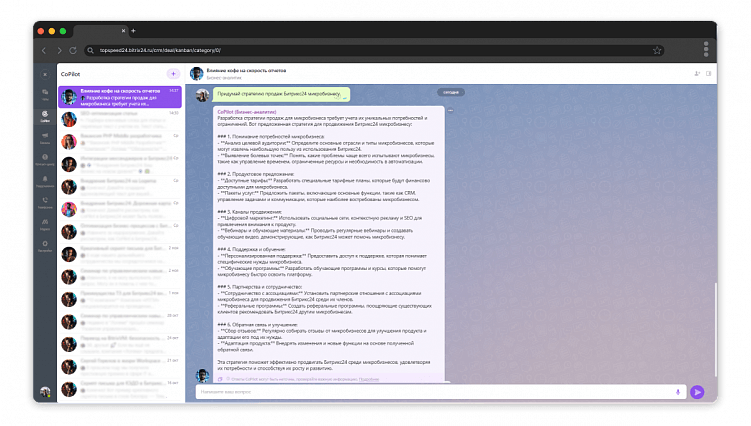Click the chat title in the header
This screenshot has width=751, height=426.
tap(246, 70)
